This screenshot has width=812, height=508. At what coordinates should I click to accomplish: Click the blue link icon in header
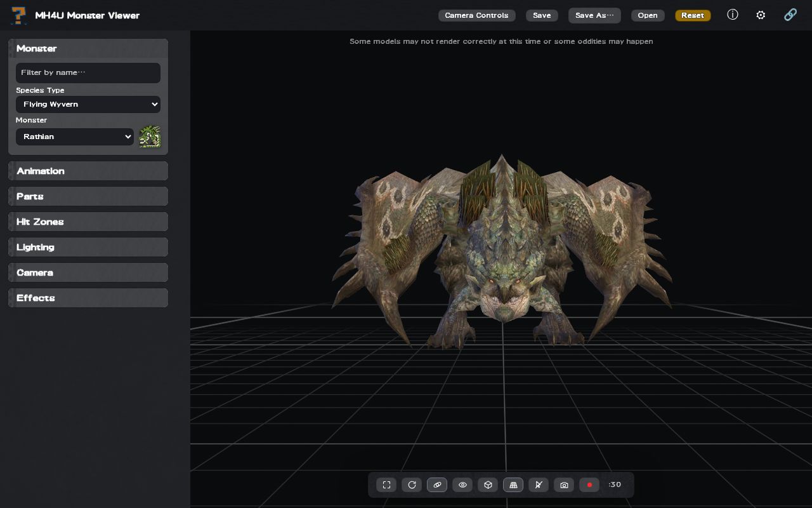[790, 15]
